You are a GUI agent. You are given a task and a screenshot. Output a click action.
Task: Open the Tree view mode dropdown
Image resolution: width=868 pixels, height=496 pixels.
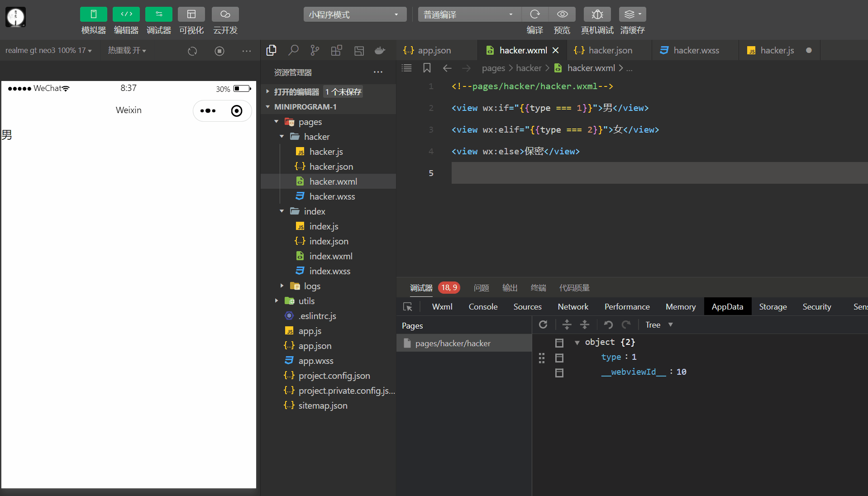click(659, 325)
